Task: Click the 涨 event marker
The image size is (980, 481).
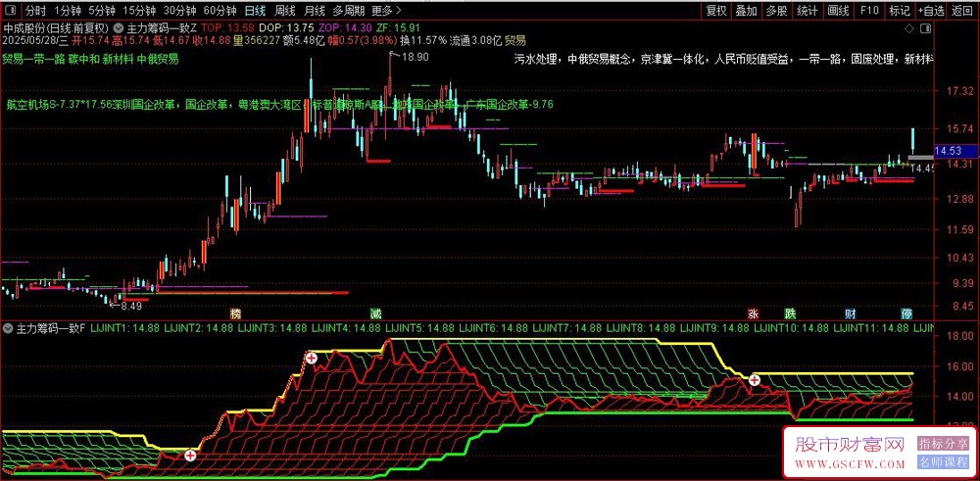Action: pos(755,313)
